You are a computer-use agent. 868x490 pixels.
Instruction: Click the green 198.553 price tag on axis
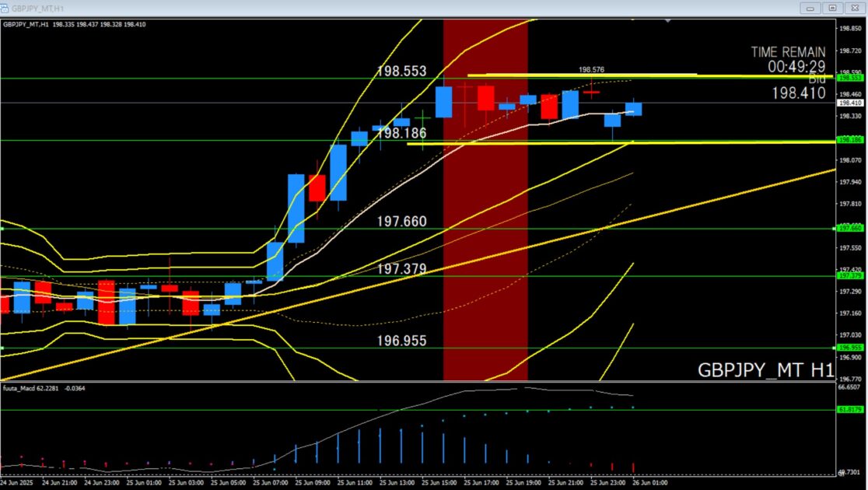tap(848, 78)
